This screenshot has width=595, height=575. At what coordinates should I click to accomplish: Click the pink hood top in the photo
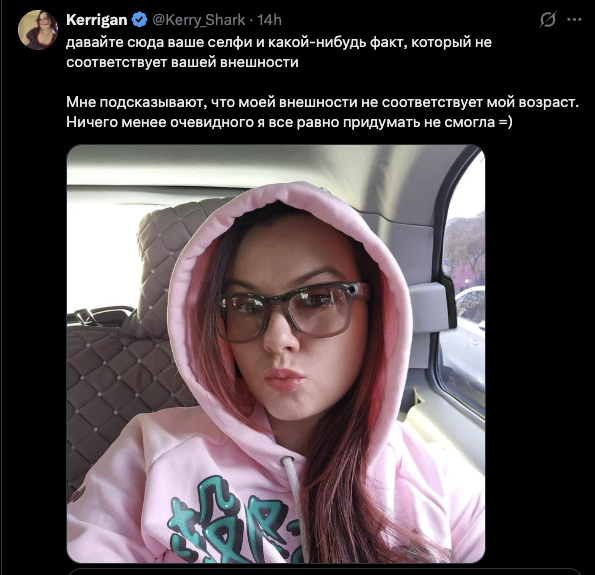[288, 201]
